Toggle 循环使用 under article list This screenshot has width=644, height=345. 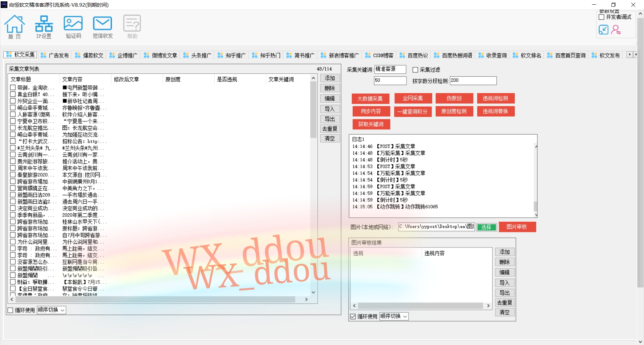(x=10, y=310)
